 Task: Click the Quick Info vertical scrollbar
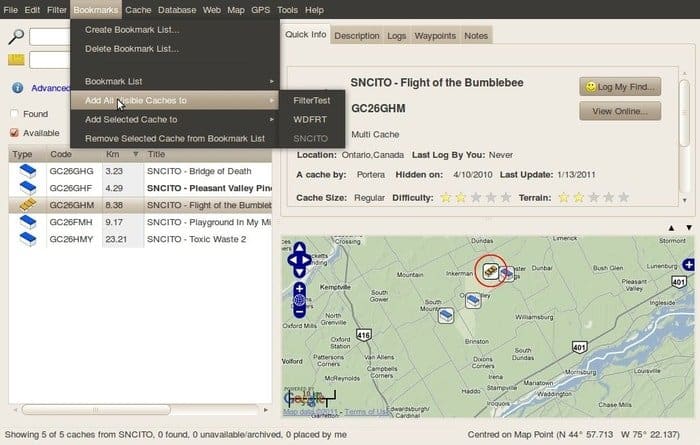coord(684,113)
